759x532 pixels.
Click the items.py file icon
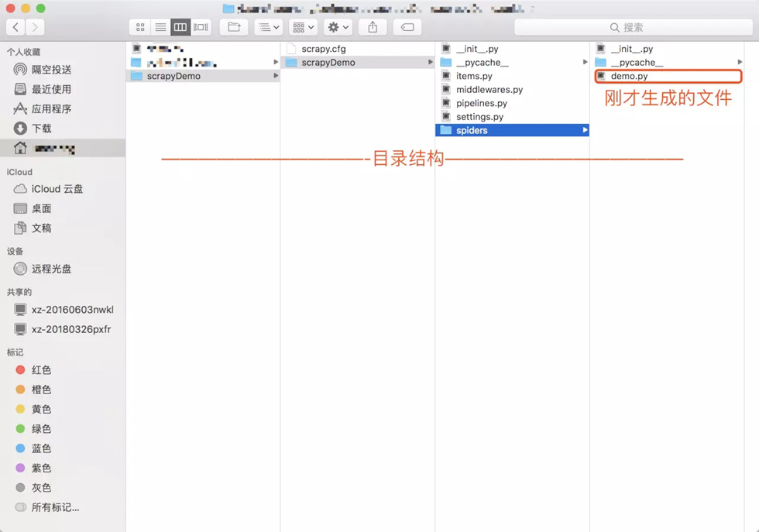[x=446, y=76]
